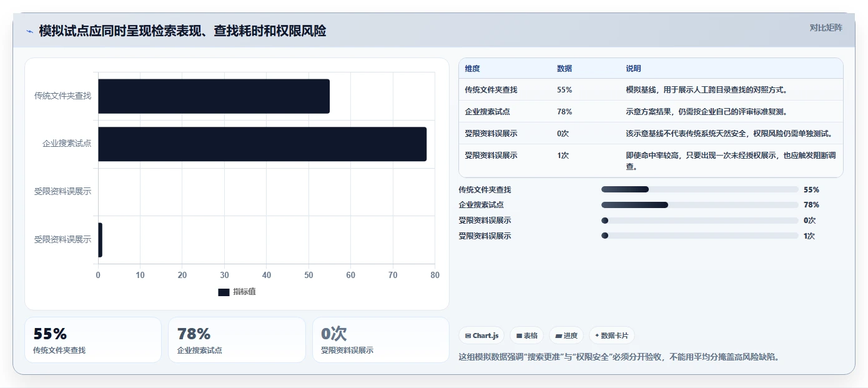Click the tiny bottom bar in the chart

[100, 240]
